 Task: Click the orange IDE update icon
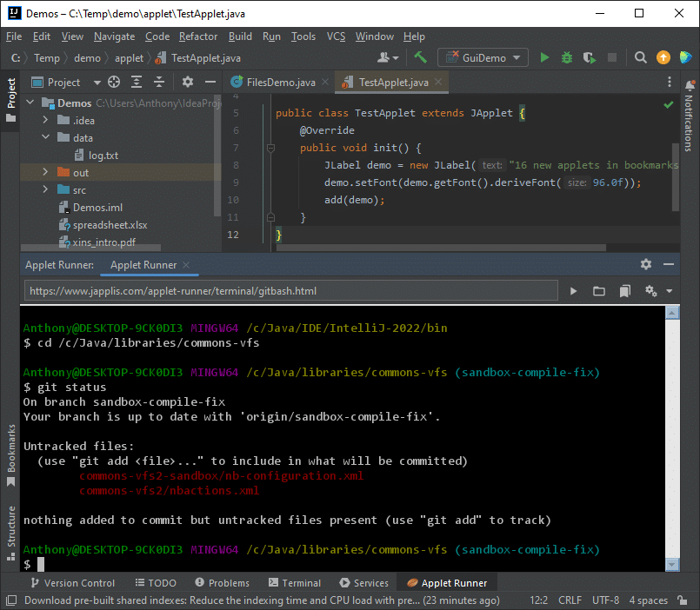(663, 57)
